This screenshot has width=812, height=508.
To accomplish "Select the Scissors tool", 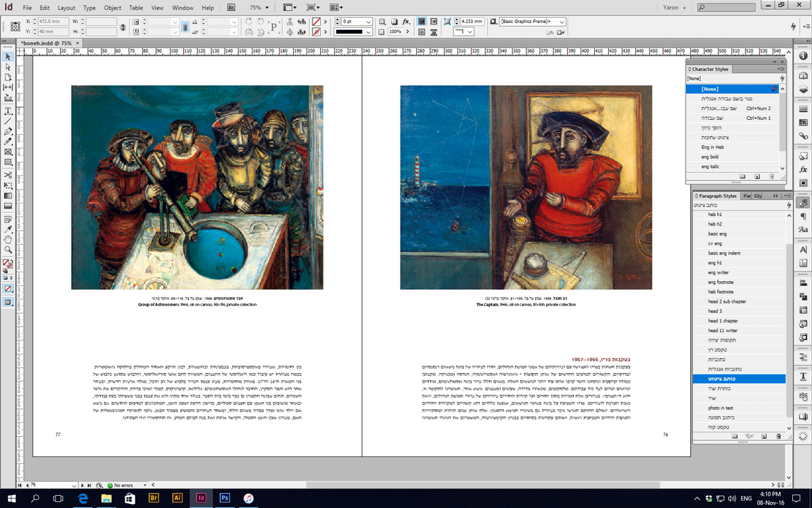I will point(8,175).
